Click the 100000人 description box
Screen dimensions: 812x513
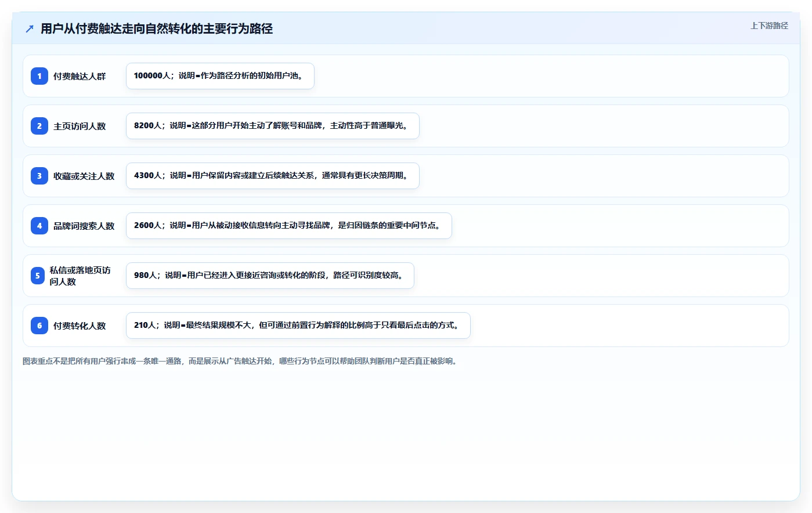point(220,76)
